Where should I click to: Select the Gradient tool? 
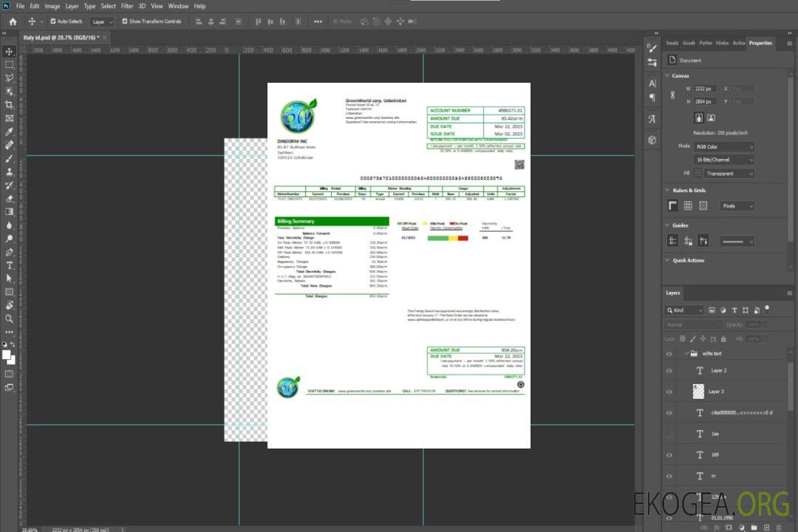point(9,212)
